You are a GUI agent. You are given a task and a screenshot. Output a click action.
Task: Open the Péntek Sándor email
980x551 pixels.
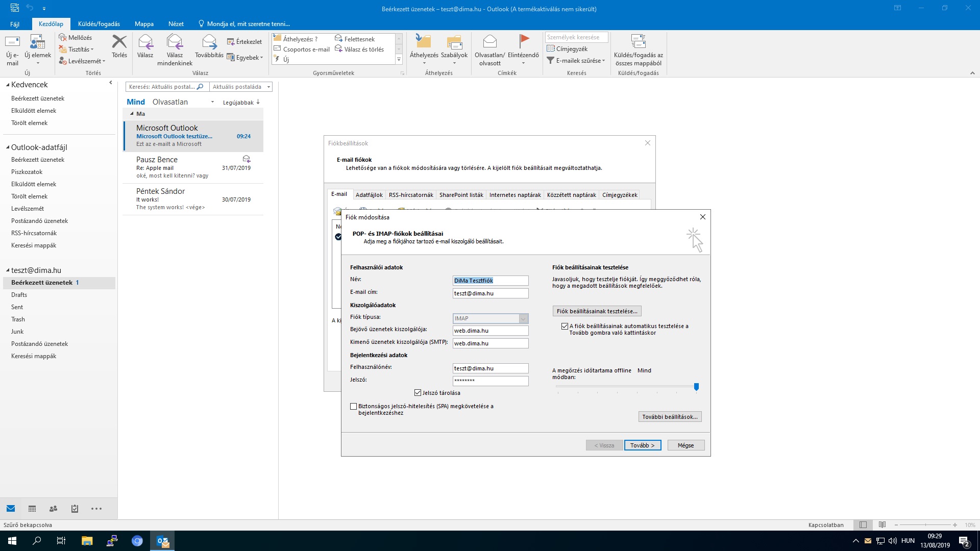[x=193, y=199]
